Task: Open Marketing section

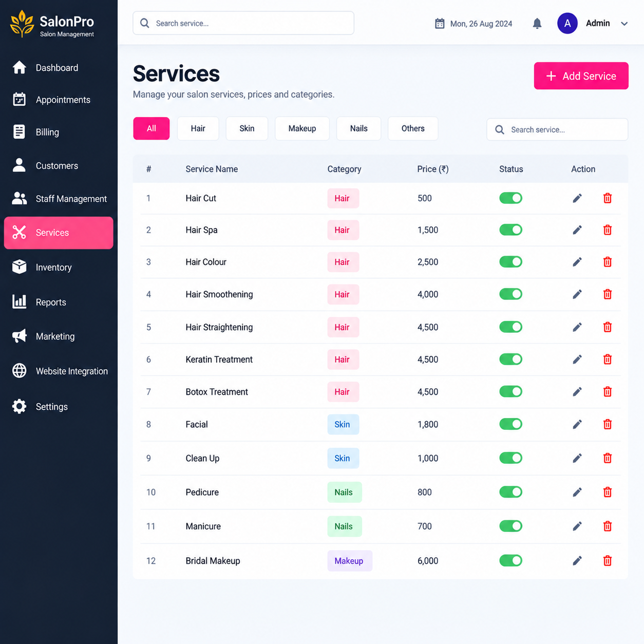Action: 59,336
